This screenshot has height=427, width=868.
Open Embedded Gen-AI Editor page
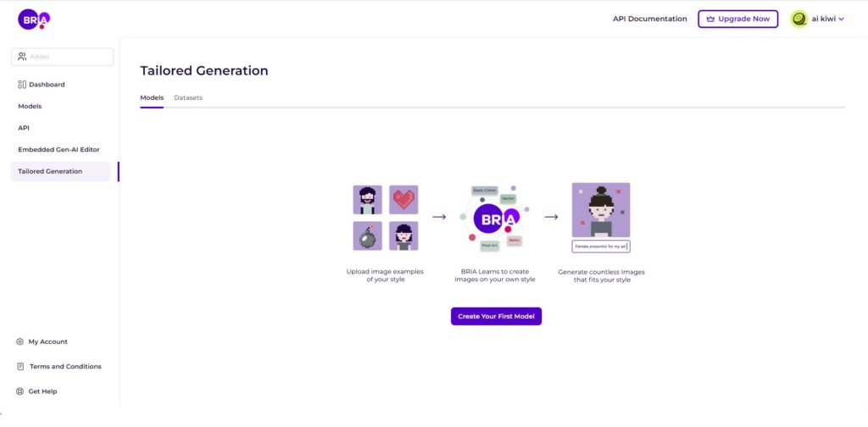pyautogui.click(x=58, y=150)
